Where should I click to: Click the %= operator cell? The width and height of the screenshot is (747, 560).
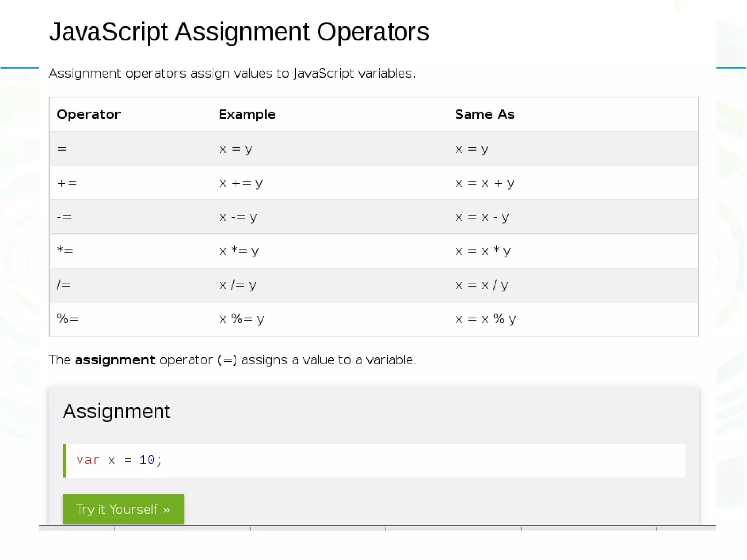click(x=67, y=319)
